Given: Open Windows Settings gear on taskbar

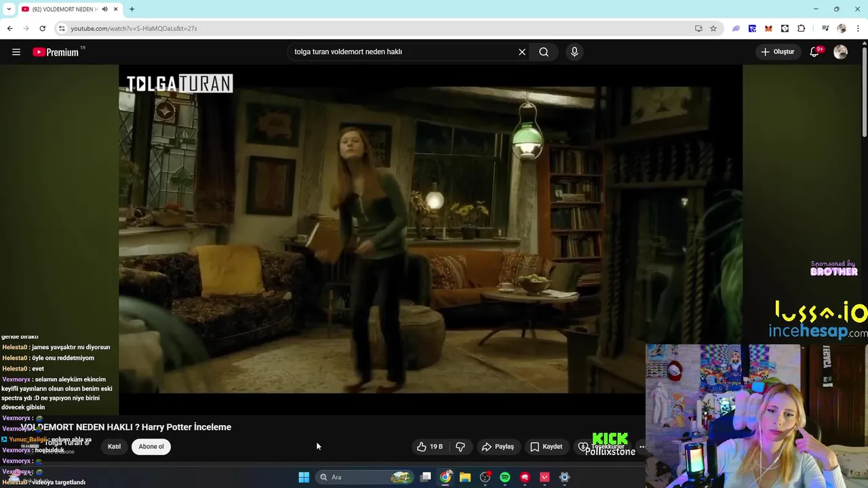Looking at the screenshot, I should point(564,477).
